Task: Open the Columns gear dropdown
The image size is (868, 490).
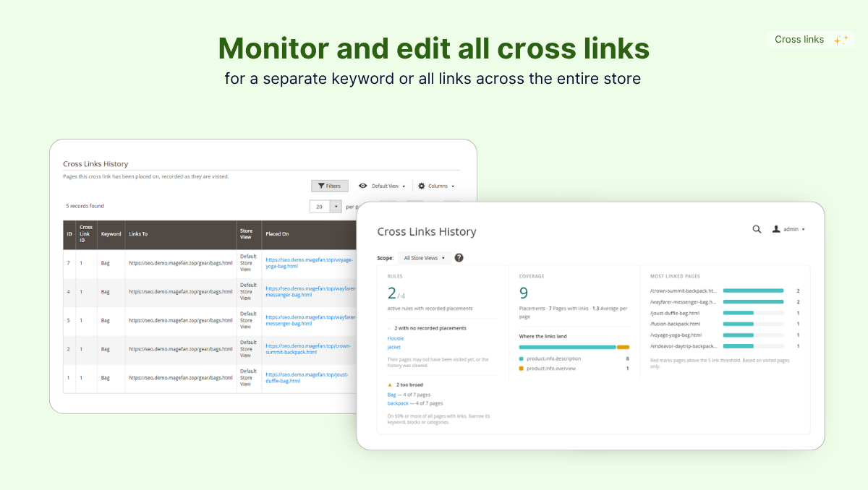Action: pos(436,186)
